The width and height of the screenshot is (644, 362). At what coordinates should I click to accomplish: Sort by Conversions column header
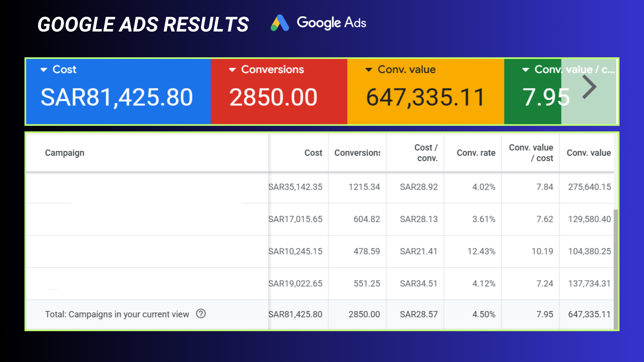[357, 153]
